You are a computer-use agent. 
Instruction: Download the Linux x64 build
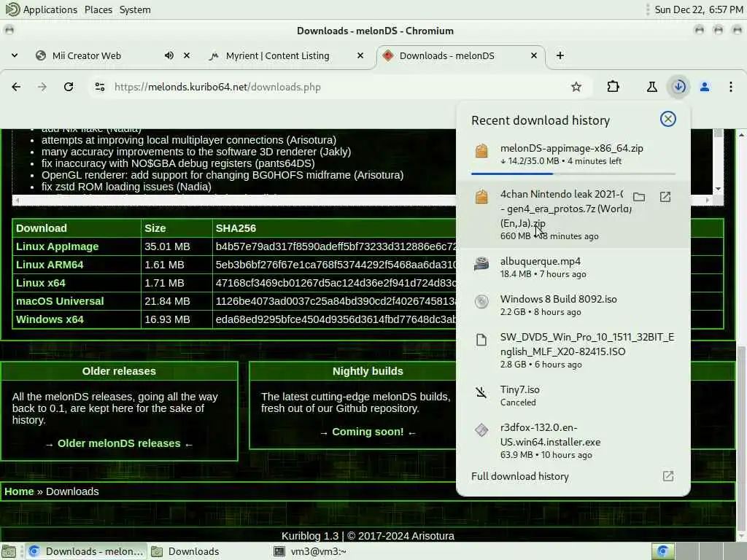(41, 283)
